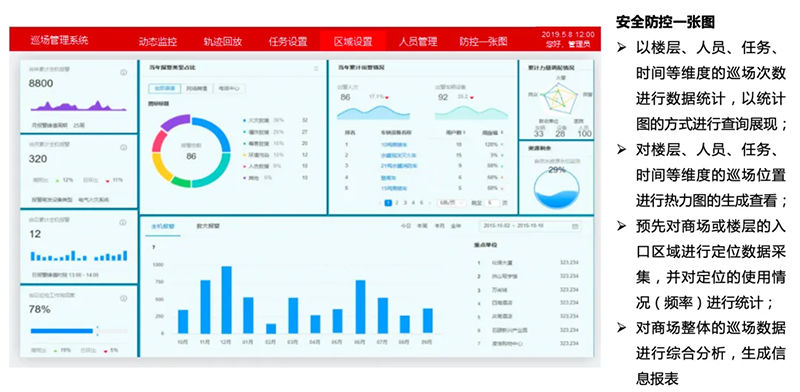Open vehicle name link in rank 4 row
The width and height of the screenshot is (800, 392).
388,177
